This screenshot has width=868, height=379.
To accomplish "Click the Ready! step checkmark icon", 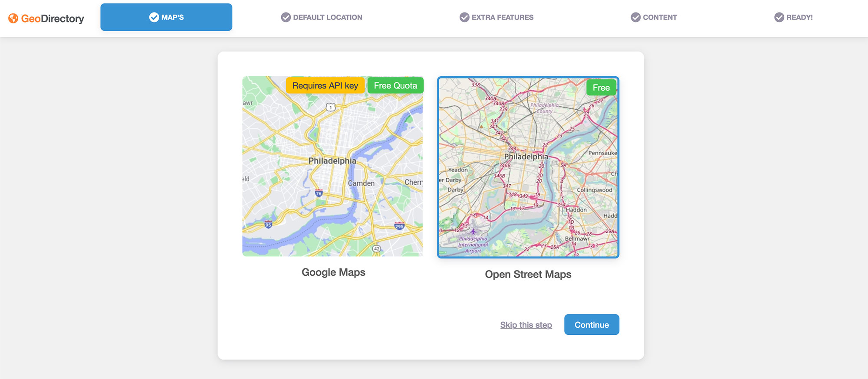I will tap(779, 17).
